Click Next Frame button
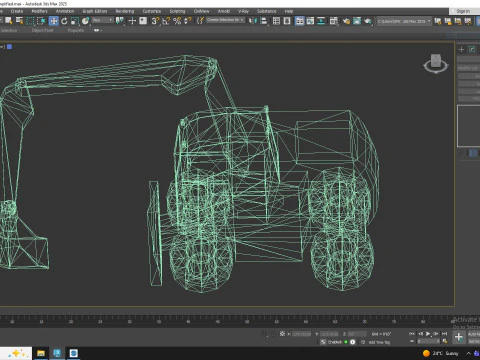The width and height of the screenshot is (480, 360). click(436, 334)
